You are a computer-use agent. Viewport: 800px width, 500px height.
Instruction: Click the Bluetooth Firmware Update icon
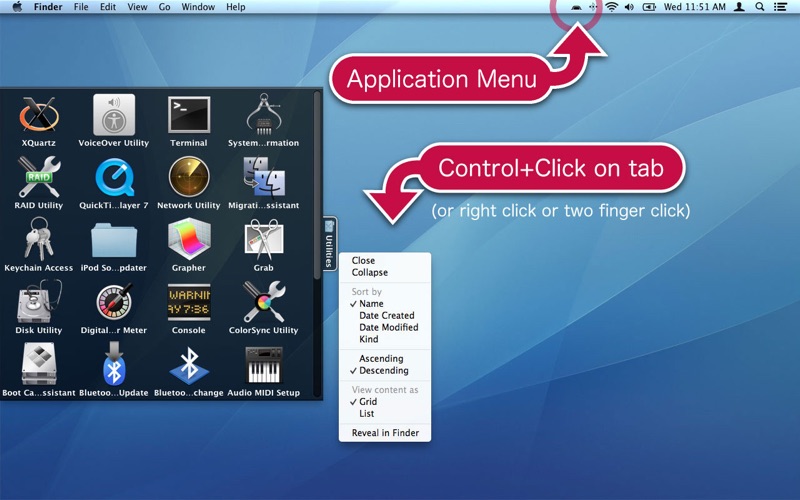coord(114,364)
